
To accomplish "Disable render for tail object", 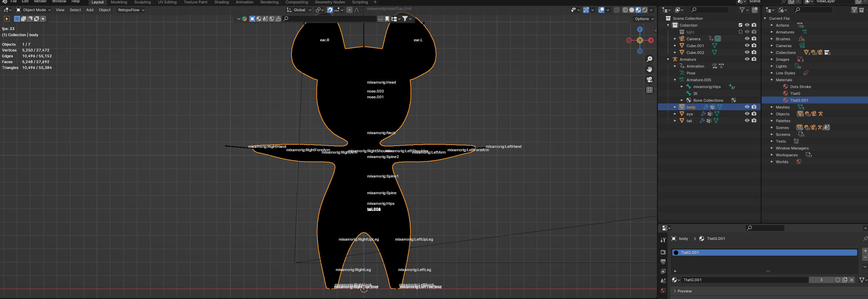I will pyautogui.click(x=754, y=120).
